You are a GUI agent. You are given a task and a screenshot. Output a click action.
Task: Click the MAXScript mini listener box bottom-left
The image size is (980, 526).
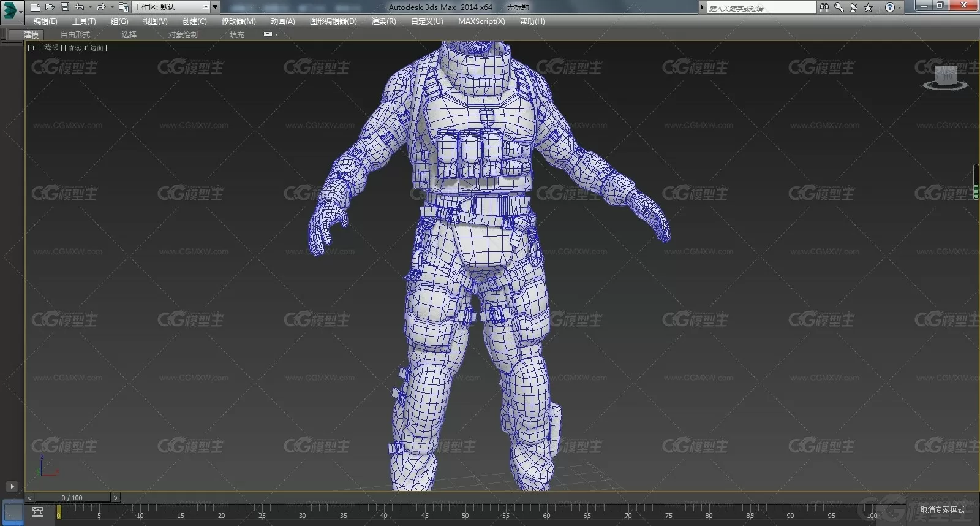click(12, 512)
